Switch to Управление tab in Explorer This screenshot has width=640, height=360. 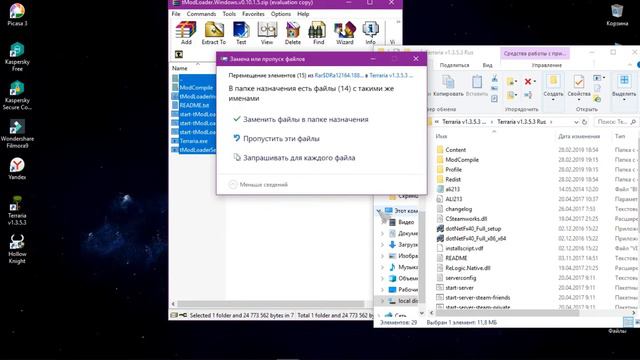[x=547, y=65]
